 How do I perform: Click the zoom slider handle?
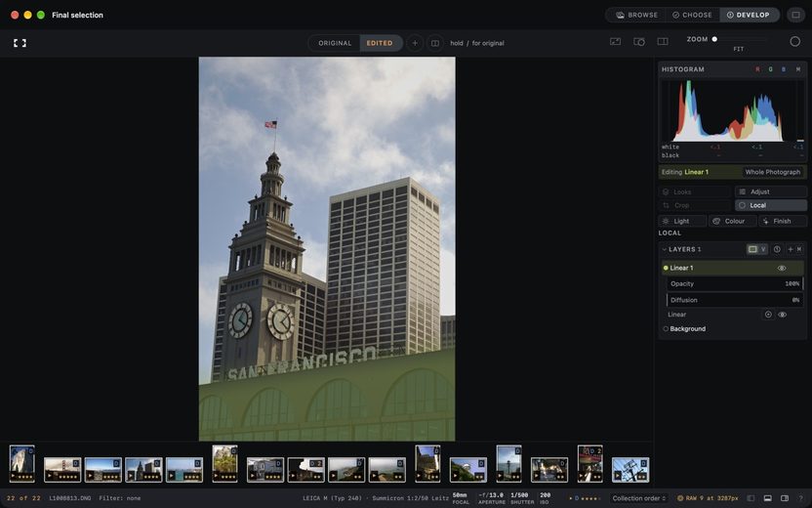pyautogui.click(x=714, y=39)
